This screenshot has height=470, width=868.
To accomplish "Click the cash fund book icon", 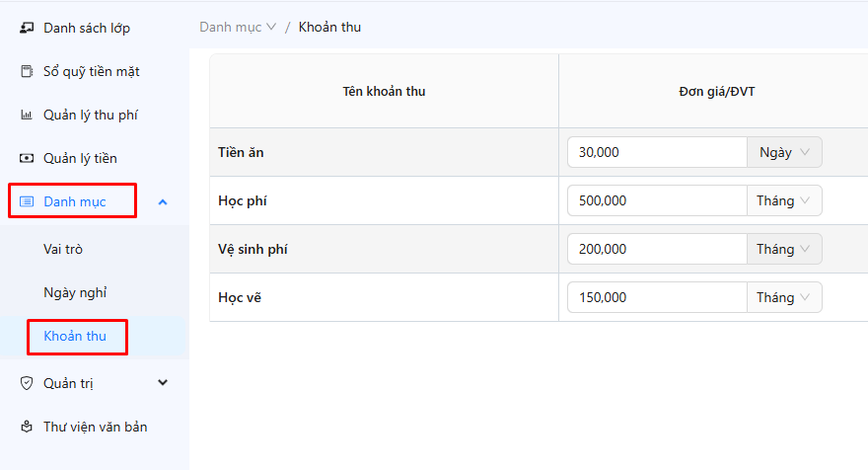I will coord(27,71).
